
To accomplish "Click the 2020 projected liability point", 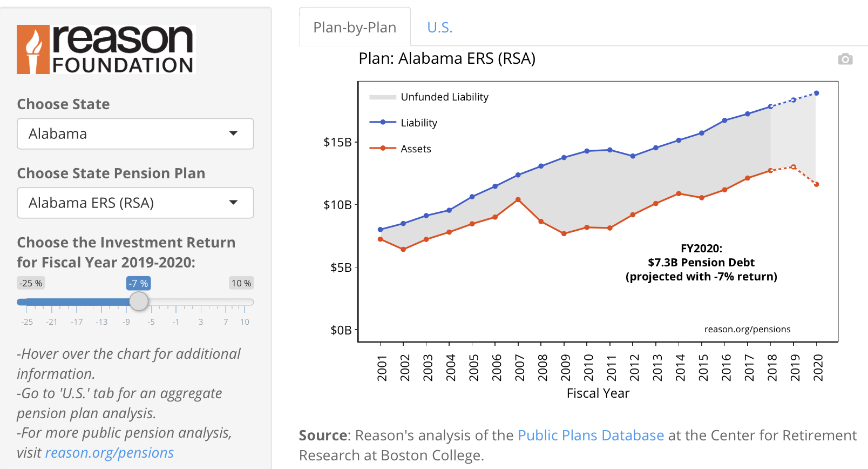I will click(x=816, y=93).
